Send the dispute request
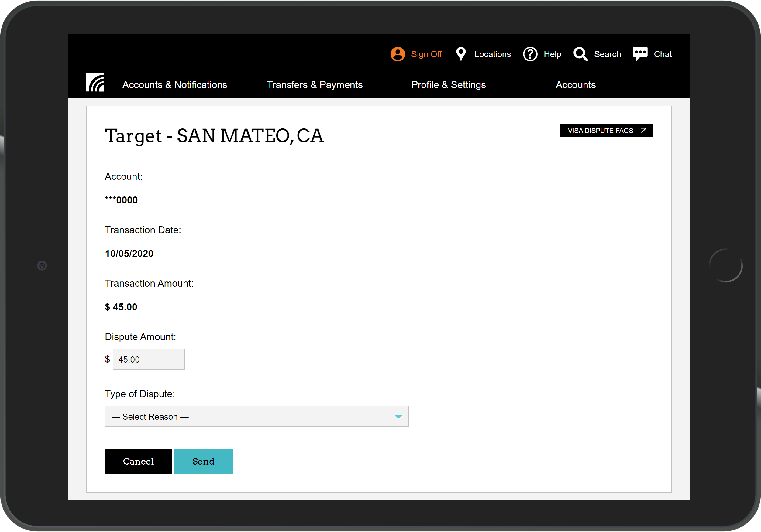Viewport: 761px width, 532px height. 203,462
